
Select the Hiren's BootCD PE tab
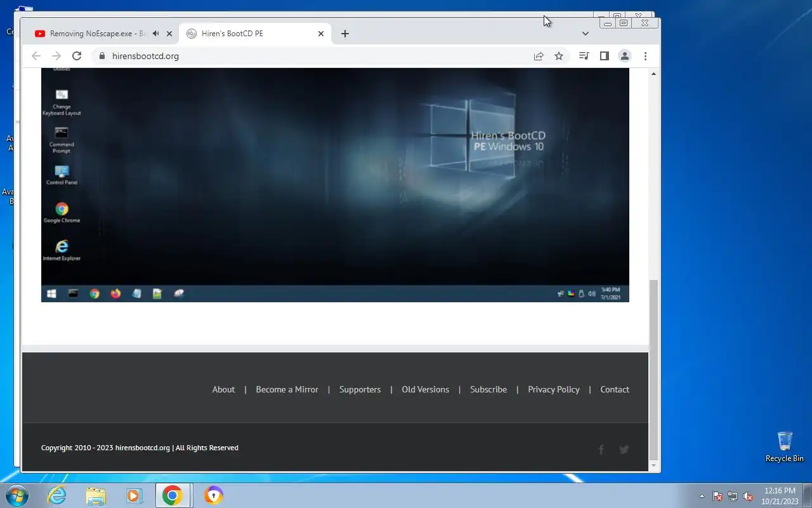coord(255,34)
